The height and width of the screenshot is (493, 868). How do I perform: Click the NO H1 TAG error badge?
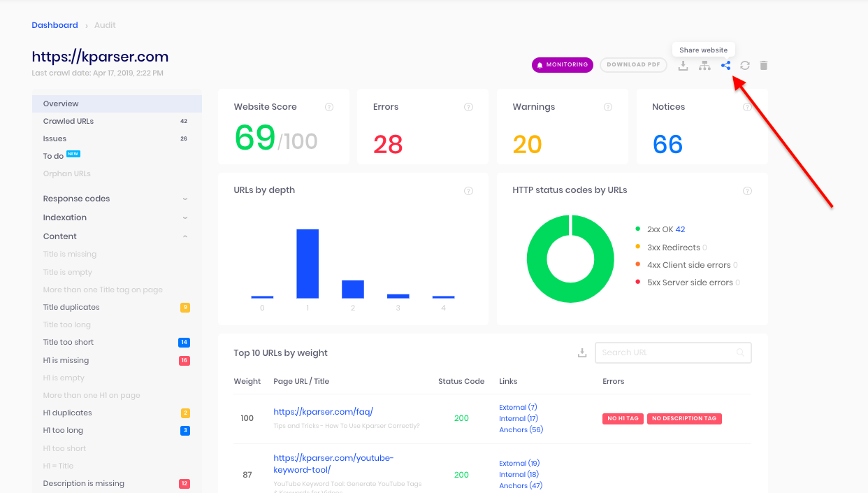pyautogui.click(x=623, y=418)
